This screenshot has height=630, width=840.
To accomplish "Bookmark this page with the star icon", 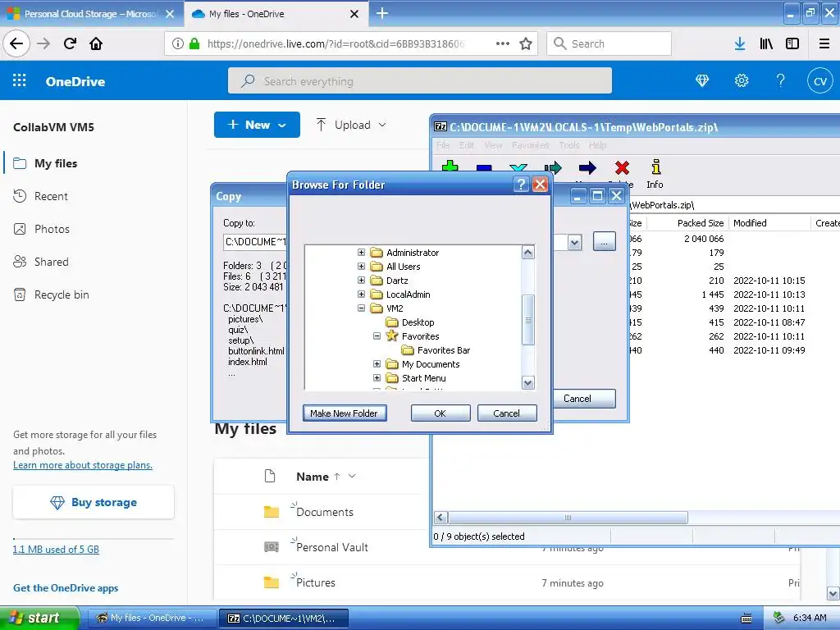I will coord(526,43).
